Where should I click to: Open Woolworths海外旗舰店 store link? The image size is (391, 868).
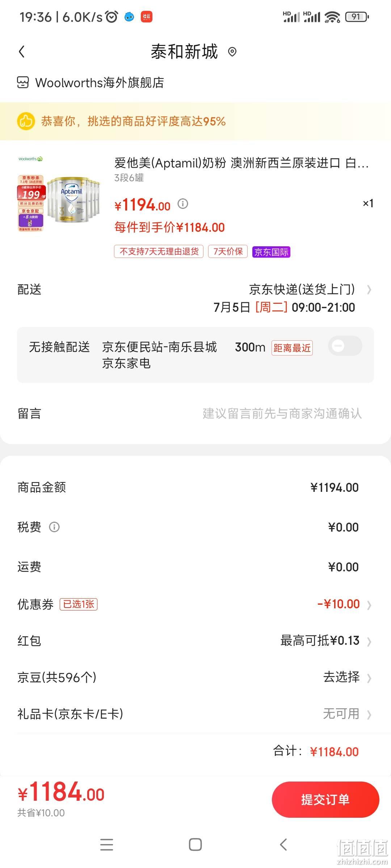pos(100,82)
